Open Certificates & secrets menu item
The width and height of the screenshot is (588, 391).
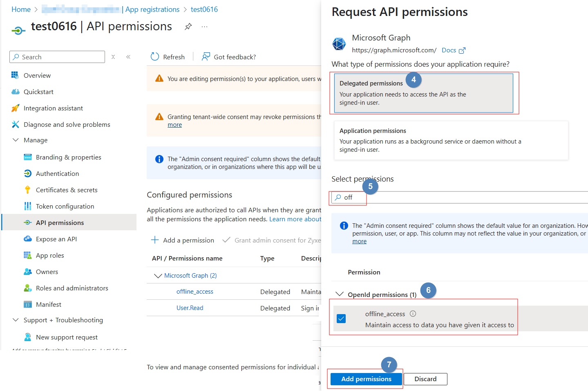67,190
